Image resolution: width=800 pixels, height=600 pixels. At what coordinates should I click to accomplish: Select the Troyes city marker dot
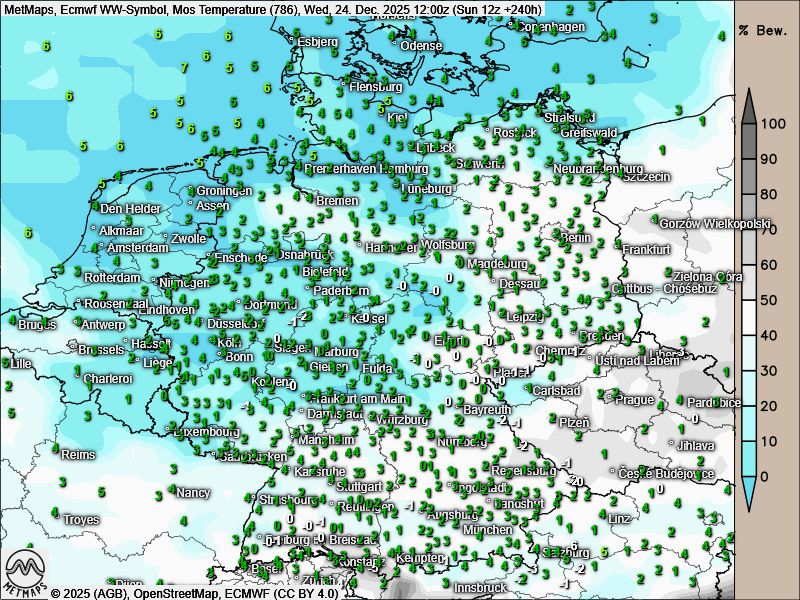click(59, 519)
